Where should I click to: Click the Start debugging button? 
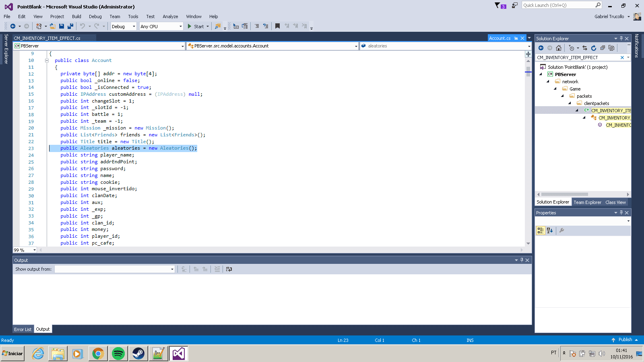coord(196,26)
